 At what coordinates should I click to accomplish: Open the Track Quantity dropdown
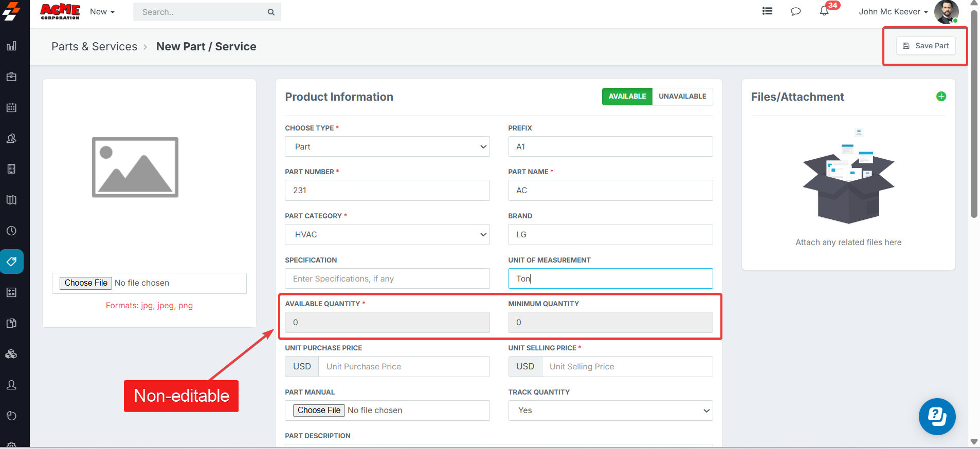pyautogui.click(x=610, y=410)
